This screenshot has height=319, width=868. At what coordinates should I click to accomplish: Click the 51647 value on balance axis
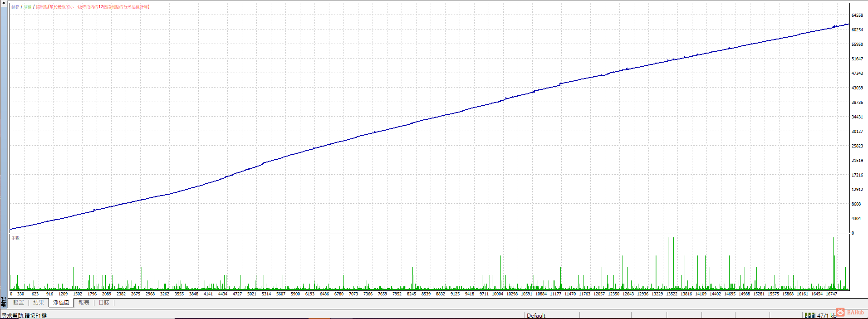[x=857, y=59]
